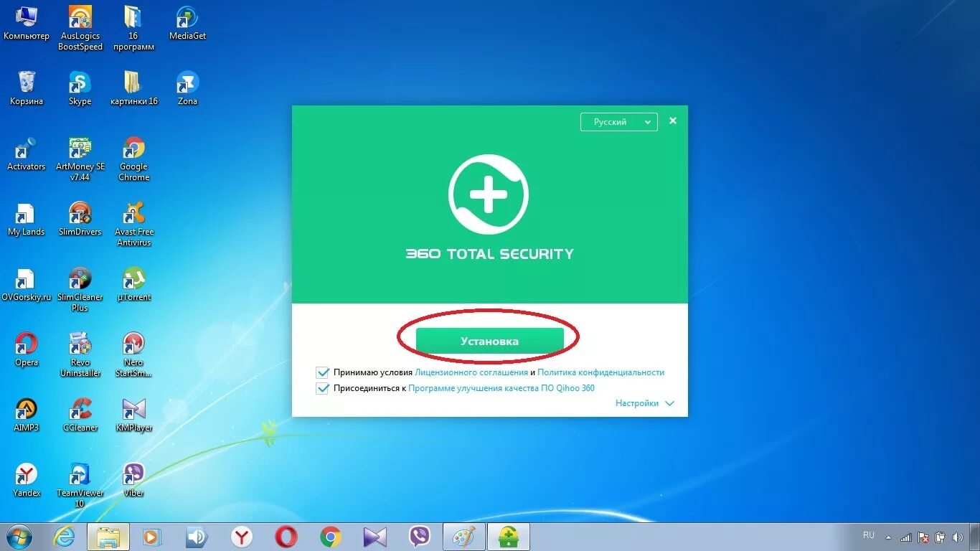Open the Политика конфиденциальности link
Screen dimensions: 980x551
click(600, 372)
